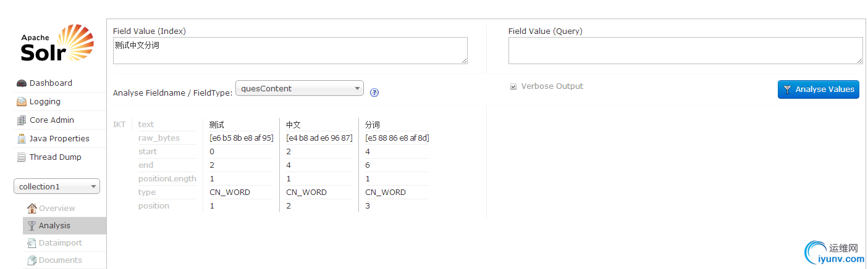Open the quesContent field type dropdown
This screenshot has width=868, height=269.
coord(300,88)
